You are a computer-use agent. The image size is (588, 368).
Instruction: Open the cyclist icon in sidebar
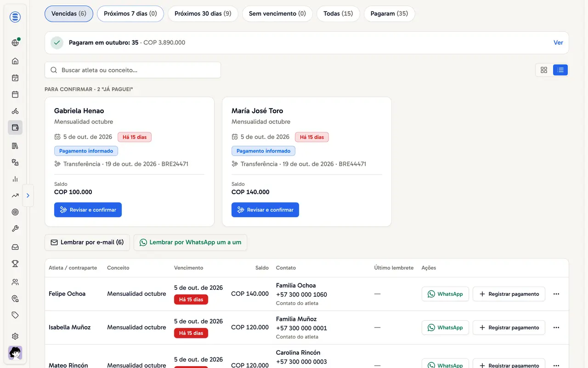pyautogui.click(x=15, y=111)
